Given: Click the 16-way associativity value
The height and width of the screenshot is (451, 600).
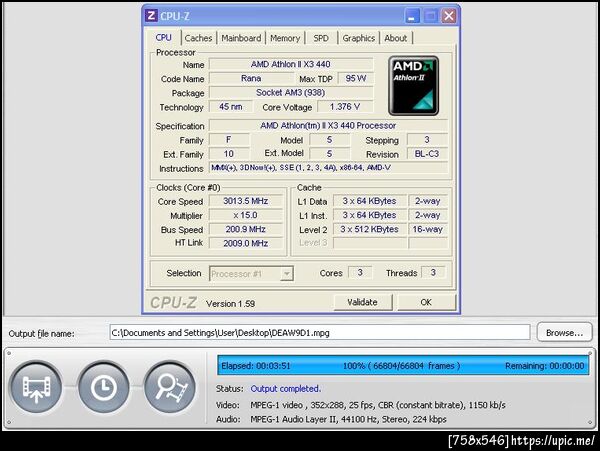Looking at the screenshot, I should pos(428,230).
